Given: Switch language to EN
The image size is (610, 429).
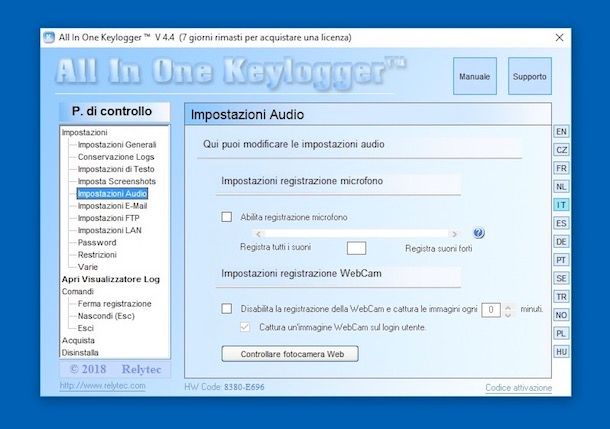Looking at the screenshot, I should [x=561, y=131].
